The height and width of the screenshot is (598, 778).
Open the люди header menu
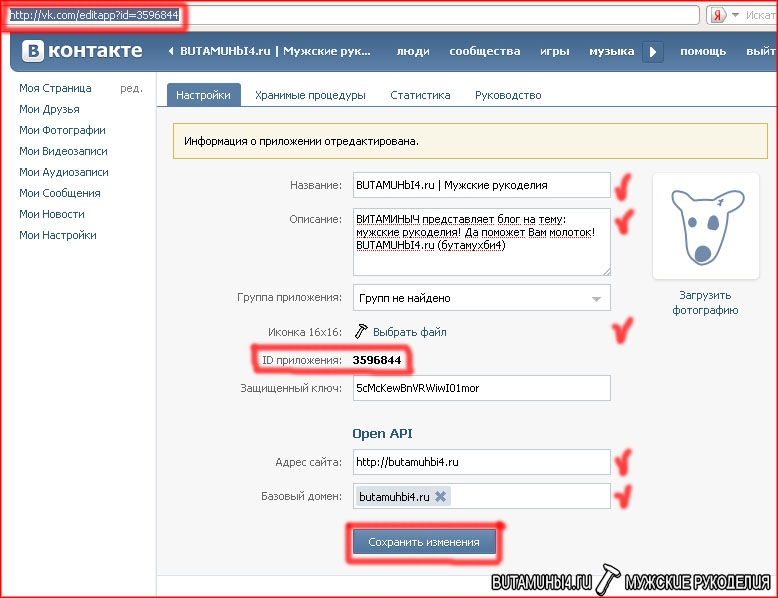click(413, 51)
